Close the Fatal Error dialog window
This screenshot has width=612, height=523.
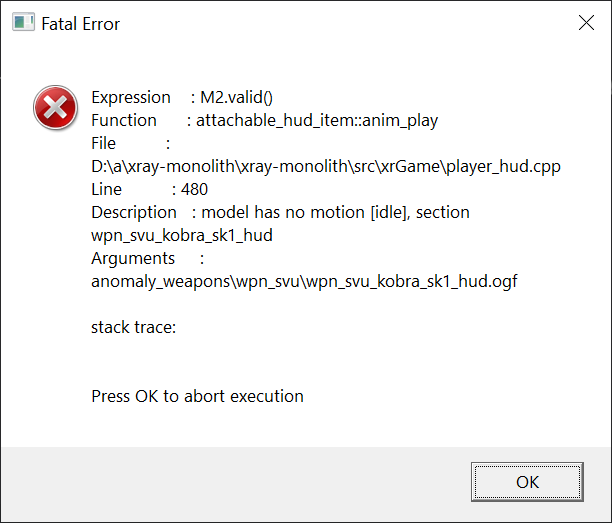tap(584, 23)
